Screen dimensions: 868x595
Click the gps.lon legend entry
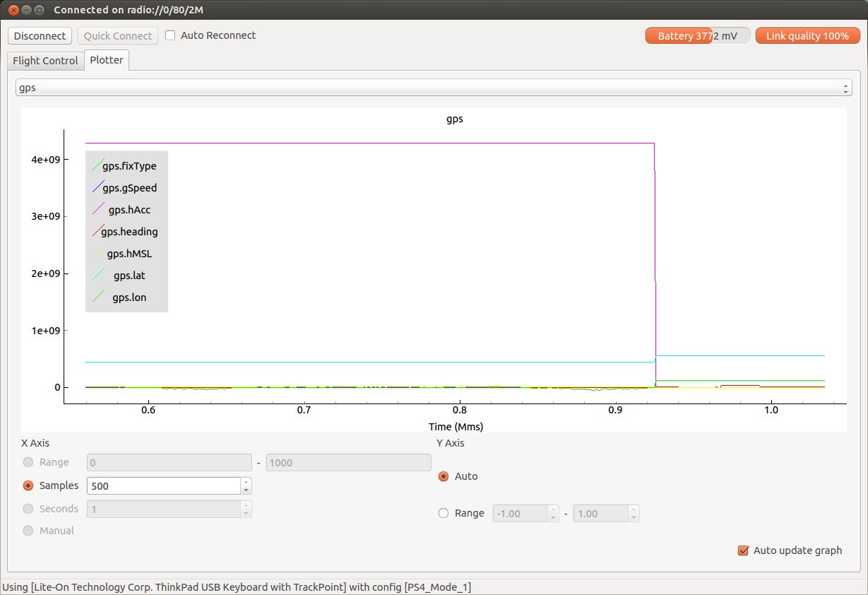[119, 297]
